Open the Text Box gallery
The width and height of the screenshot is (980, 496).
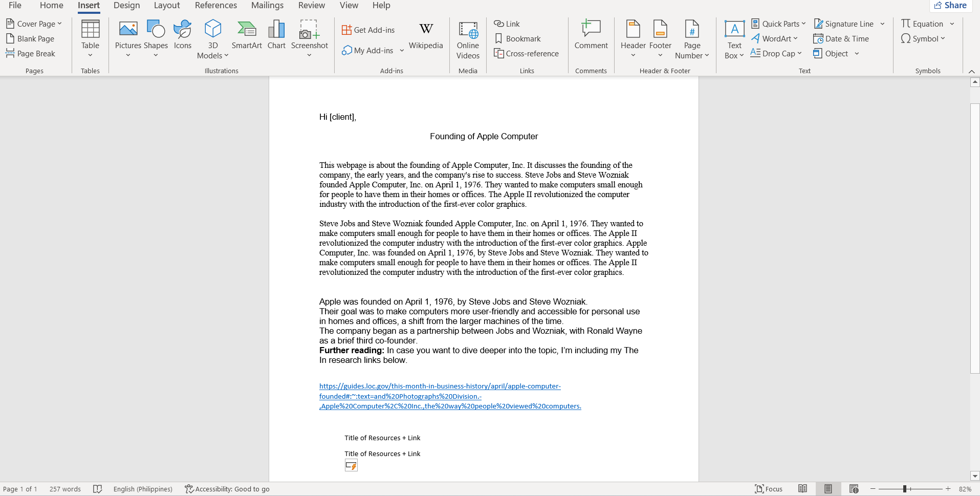(734, 39)
